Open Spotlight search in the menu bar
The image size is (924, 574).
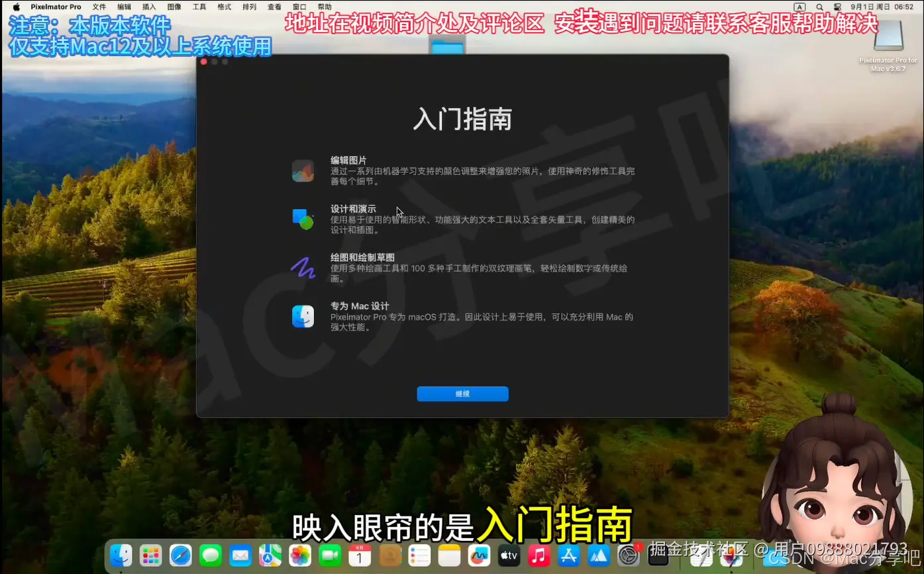819,7
